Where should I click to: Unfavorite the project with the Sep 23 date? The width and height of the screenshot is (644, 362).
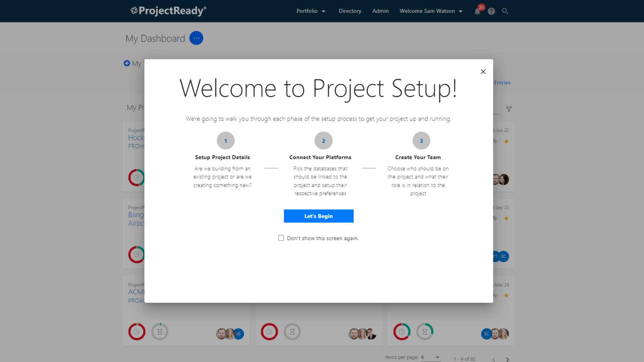pos(506,218)
